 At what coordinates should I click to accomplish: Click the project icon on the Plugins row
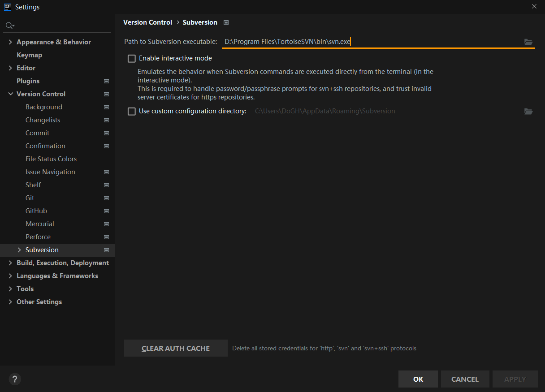[x=106, y=81]
